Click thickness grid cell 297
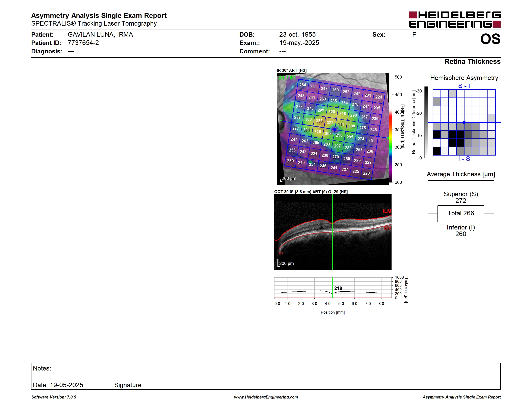532x411 pixels. coord(337,146)
